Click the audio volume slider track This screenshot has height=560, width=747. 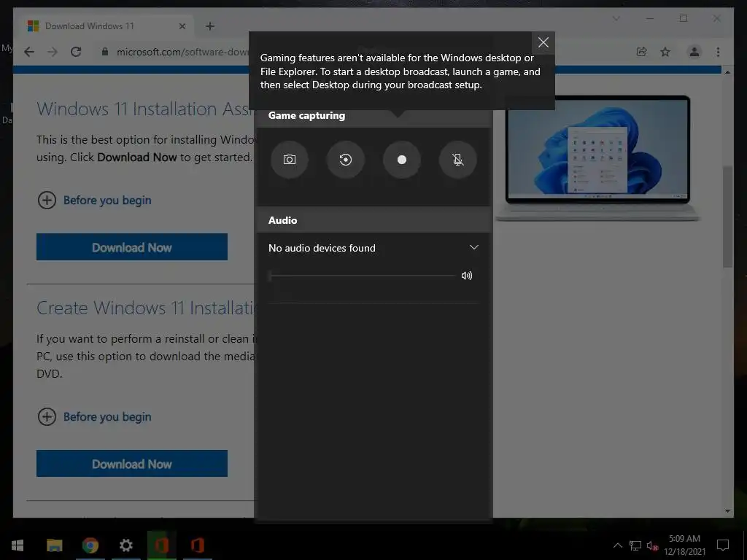363,275
